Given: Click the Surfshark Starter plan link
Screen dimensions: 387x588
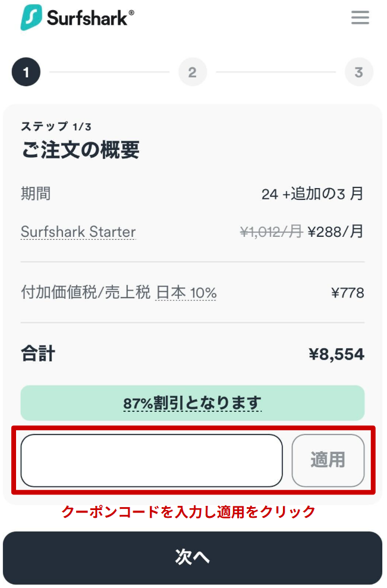Looking at the screenshot, I should coord(78,232).
